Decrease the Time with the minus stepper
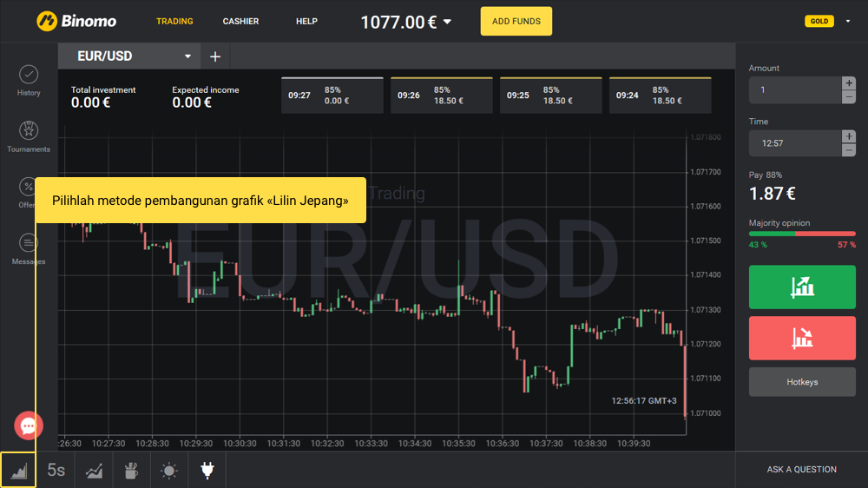The height and width of the screenshot is (488, 868). 848,150
